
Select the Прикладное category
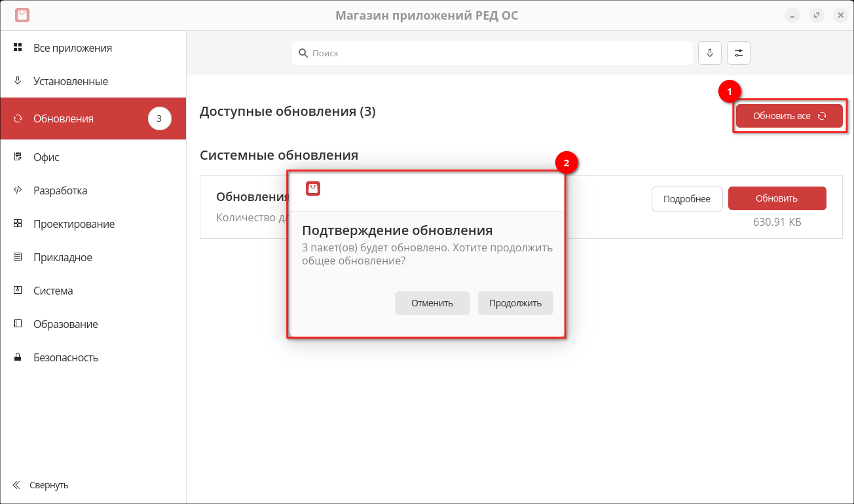(x=62, y=257)
